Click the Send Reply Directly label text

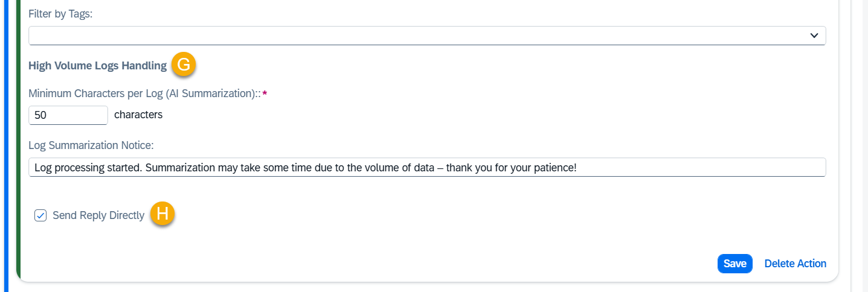point(98,215)
